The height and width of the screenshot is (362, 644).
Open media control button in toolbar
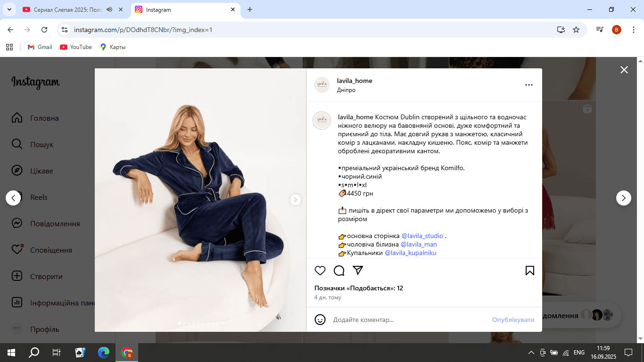tap(600, 30)
